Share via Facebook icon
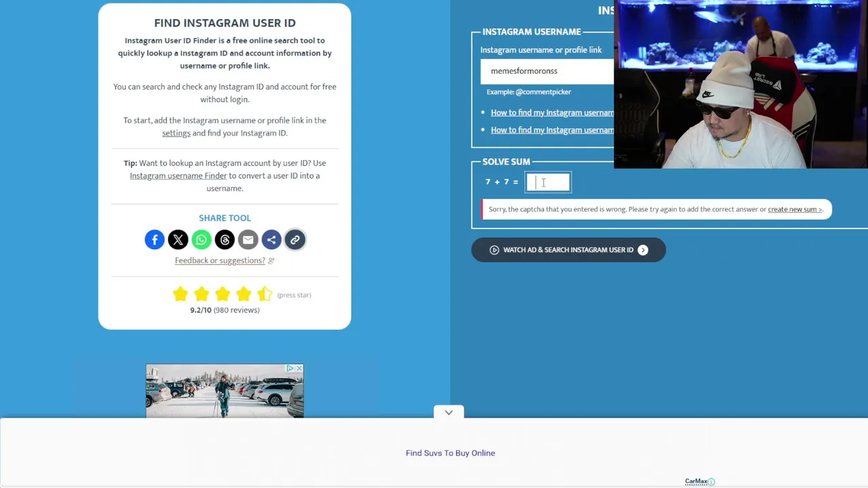This screenshot has height=488, width=868. tap(155, 240)
